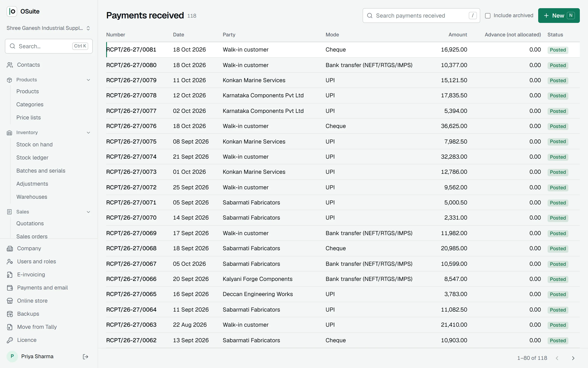This screenshot has width=588, height=368.
Task: Open Payments and email settings
Action: [42, 288]
